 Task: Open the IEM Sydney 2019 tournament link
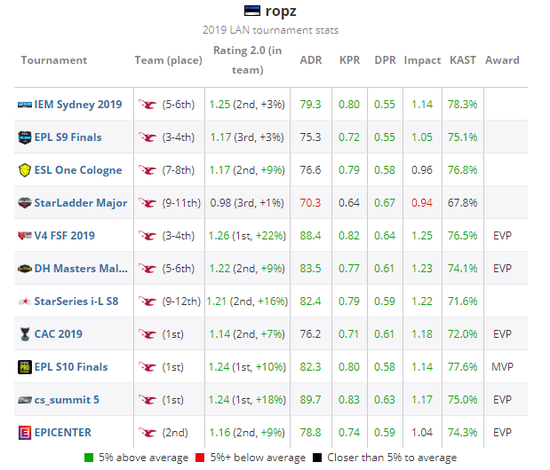coord(78,105)
